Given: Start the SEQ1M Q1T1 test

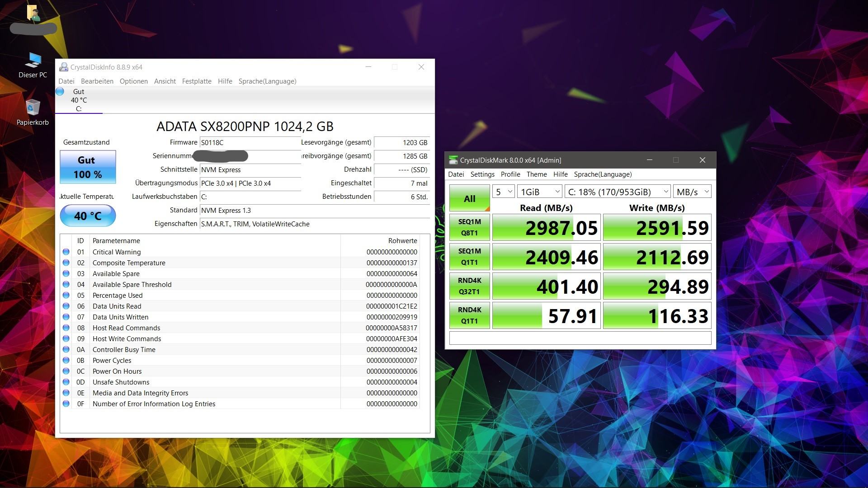Looking at the screenshot, I should click(470, 257).
